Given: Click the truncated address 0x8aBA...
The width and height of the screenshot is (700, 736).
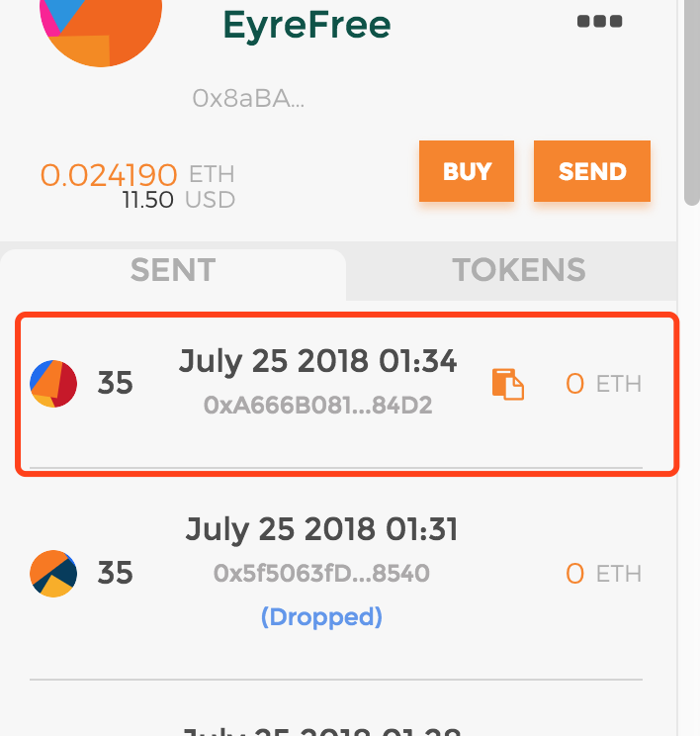Looking at the screenshot, I should point(248,99).
